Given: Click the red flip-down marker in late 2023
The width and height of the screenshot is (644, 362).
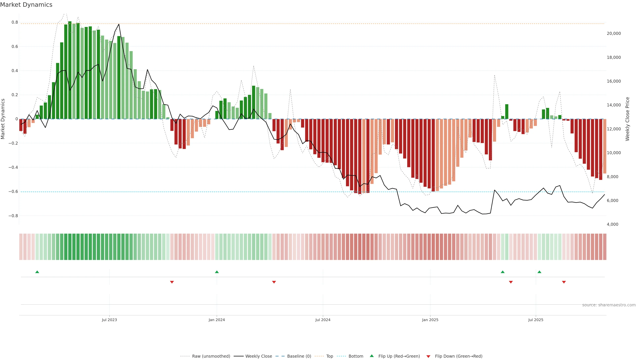Looking at the screenshot, I should click(172, 282).
